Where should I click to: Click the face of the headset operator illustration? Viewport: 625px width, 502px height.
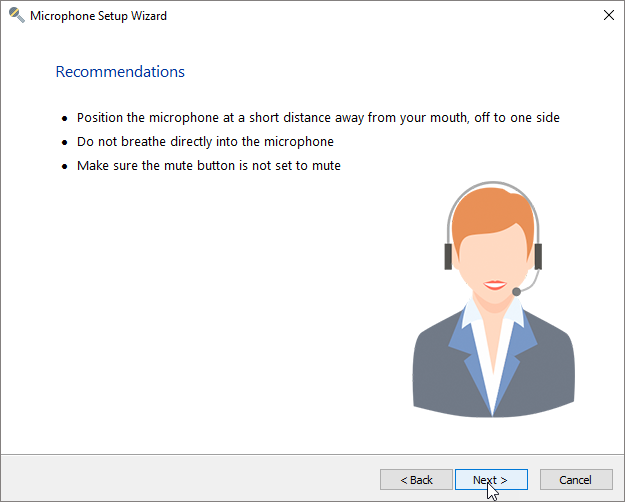tap(493, 262)
